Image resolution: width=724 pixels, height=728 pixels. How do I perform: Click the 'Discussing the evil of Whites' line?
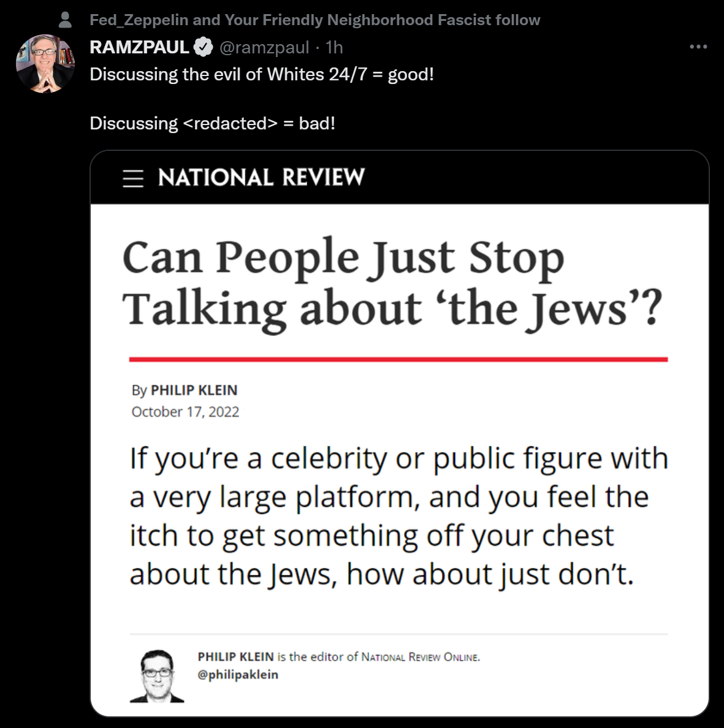point(262,74)
